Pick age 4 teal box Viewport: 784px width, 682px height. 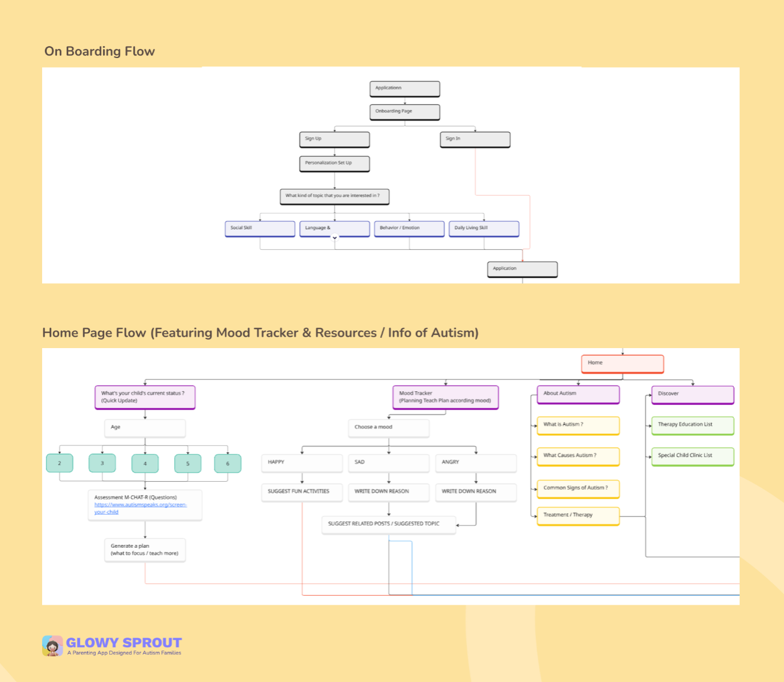pos(145,464)
